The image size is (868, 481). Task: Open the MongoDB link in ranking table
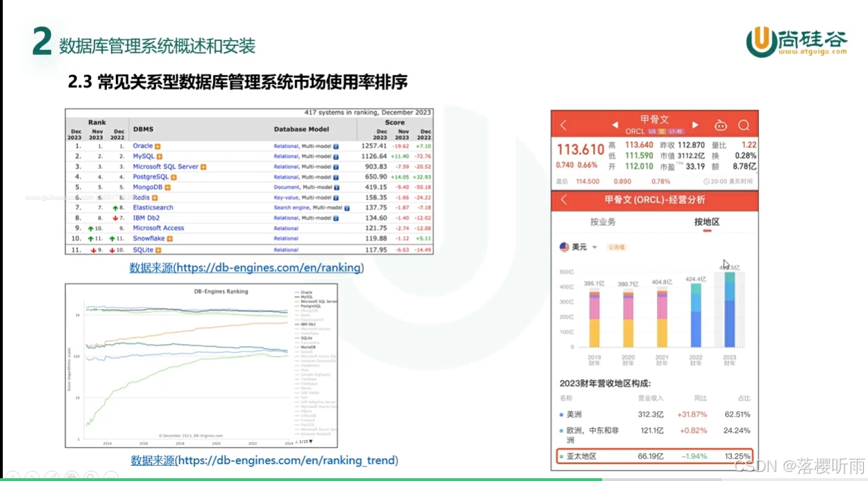[x=147, y=188]
